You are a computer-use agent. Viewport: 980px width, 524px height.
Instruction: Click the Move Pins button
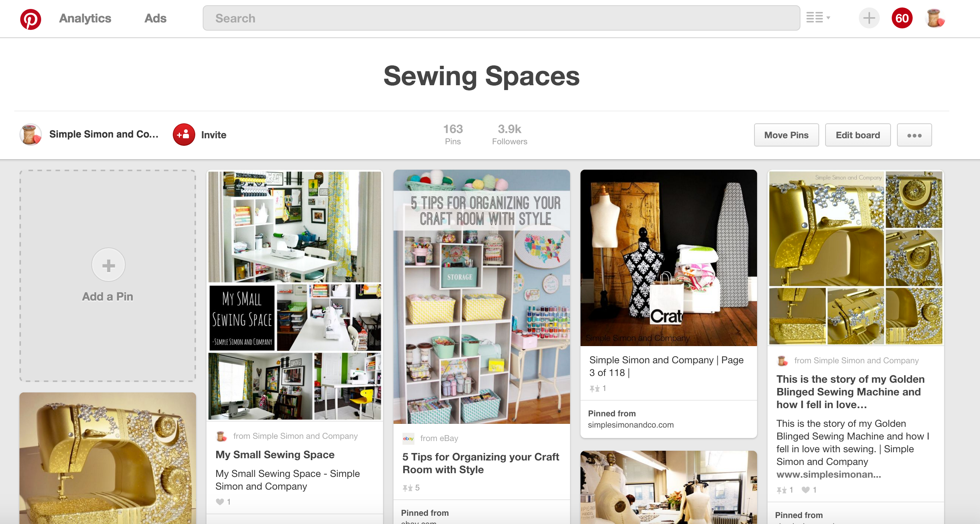pyautogui.click(x=786, y=135)
